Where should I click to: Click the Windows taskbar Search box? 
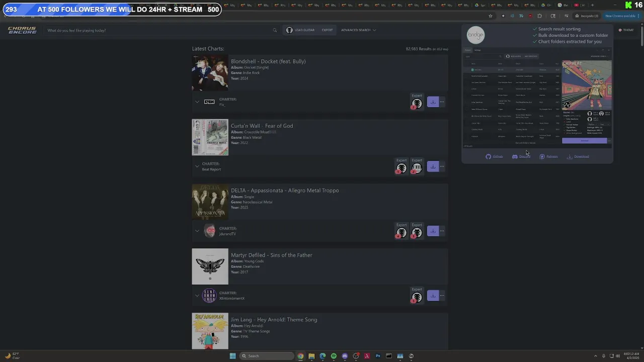(x=267, y=356)
